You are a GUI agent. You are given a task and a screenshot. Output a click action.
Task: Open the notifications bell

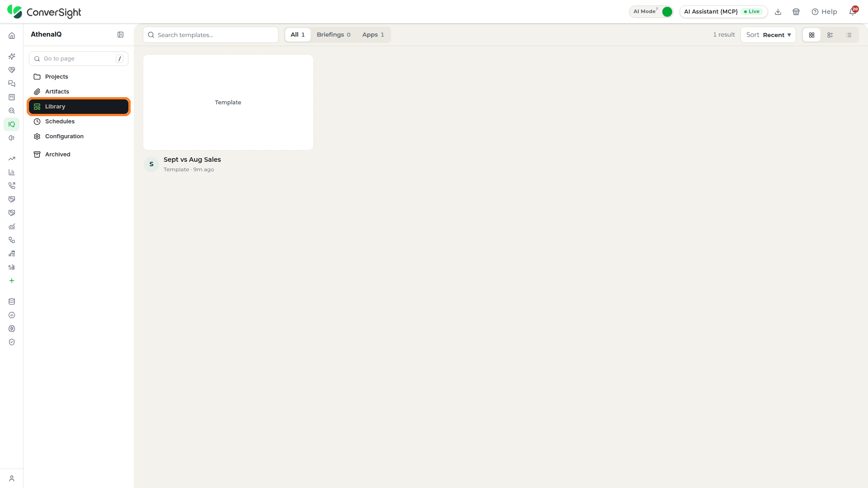click(853, 12)
